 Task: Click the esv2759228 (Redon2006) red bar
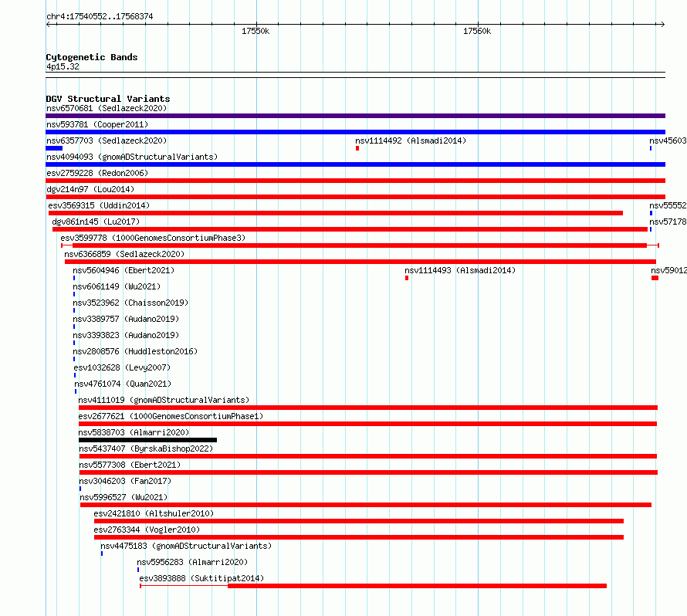coord(355,181)
